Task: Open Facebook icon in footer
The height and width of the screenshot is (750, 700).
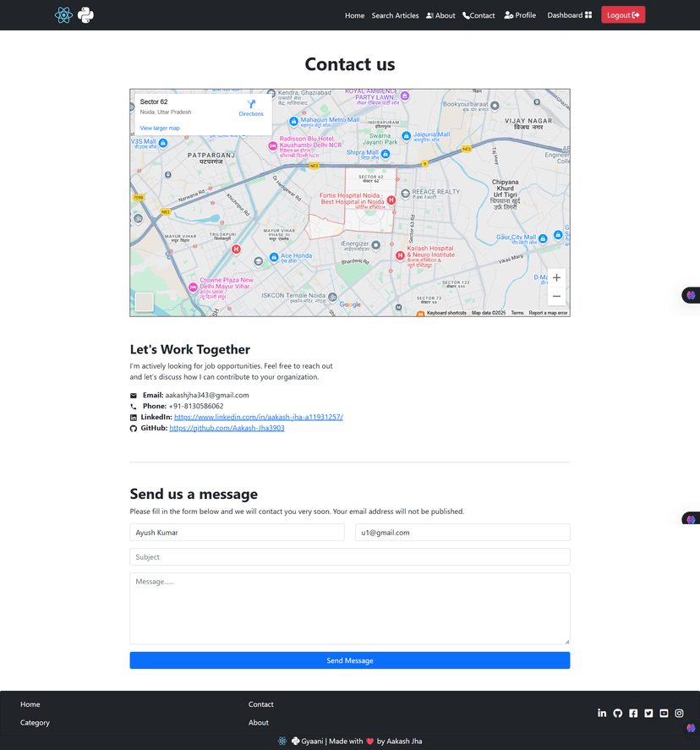Action: click(633, 714)
